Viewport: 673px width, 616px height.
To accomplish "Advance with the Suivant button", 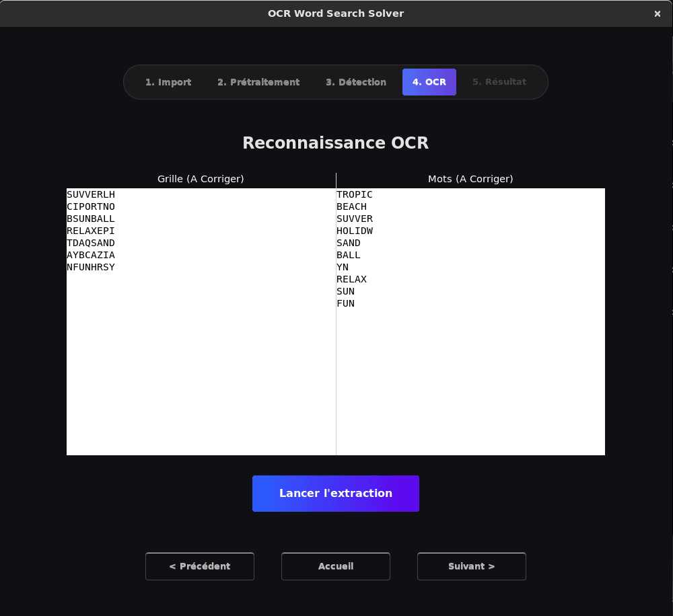I will coord(472,566).
